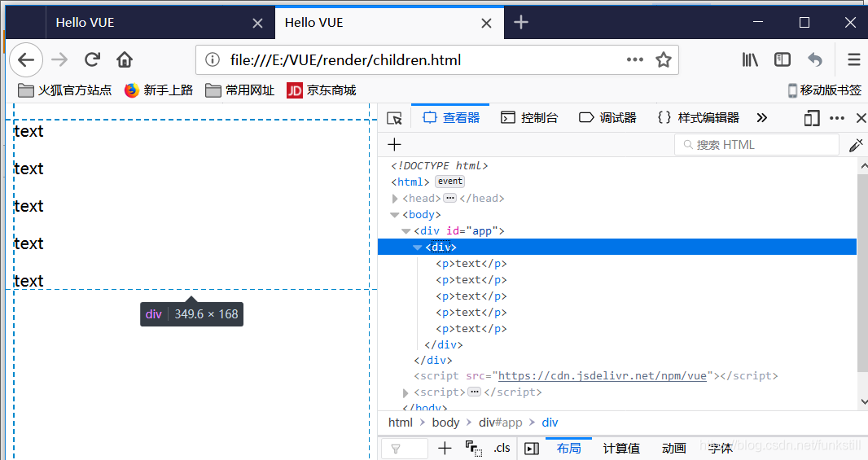Toggle responsive design mode
Image resolution: width=868 pixels, height=460 pixels.
click(x=812, y=118)
